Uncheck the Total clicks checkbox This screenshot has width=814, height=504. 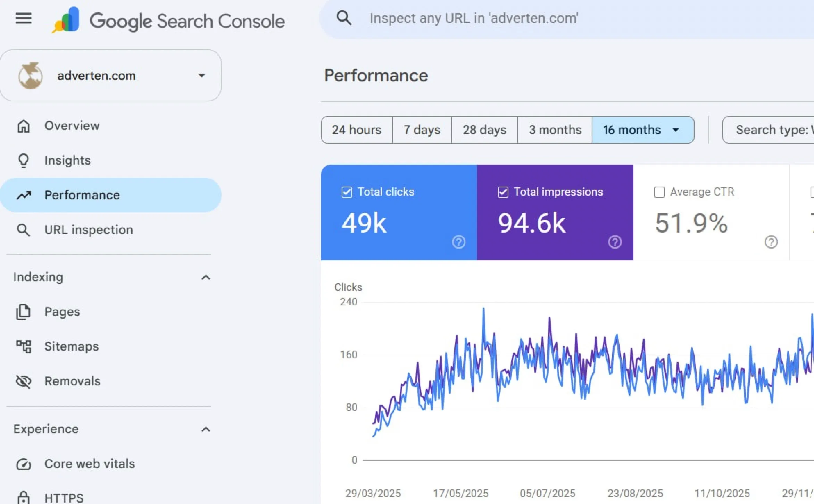pyautogui.click(x=347, y=192)
